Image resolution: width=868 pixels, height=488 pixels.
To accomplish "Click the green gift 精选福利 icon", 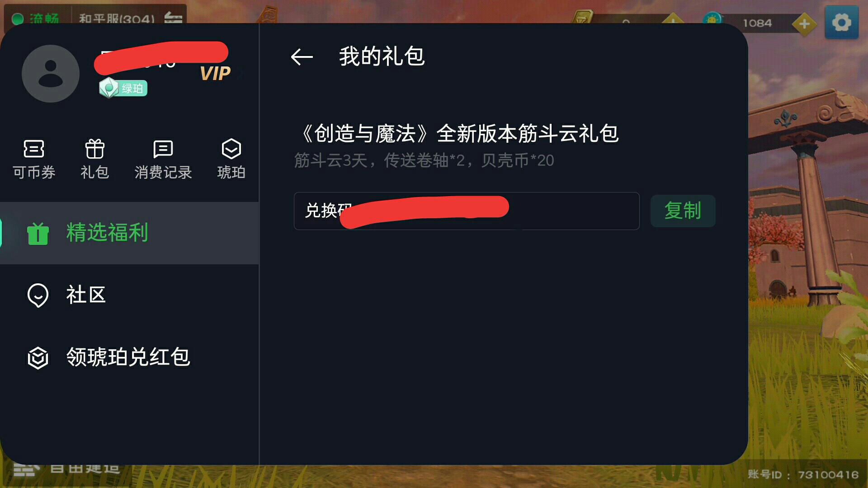I will [38, 234].
